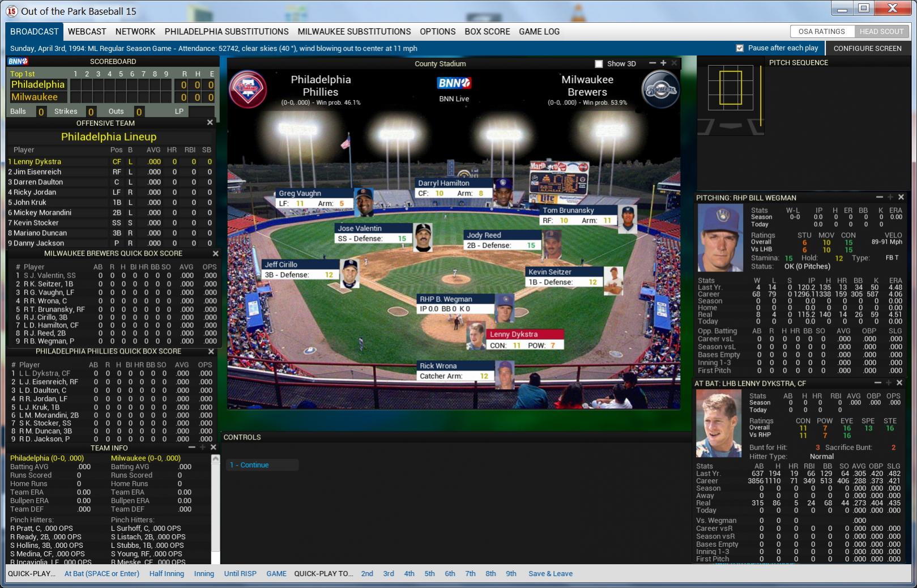Quick-play Until RISP
This screenshot has width=917, height=588.
pos(240,574)
